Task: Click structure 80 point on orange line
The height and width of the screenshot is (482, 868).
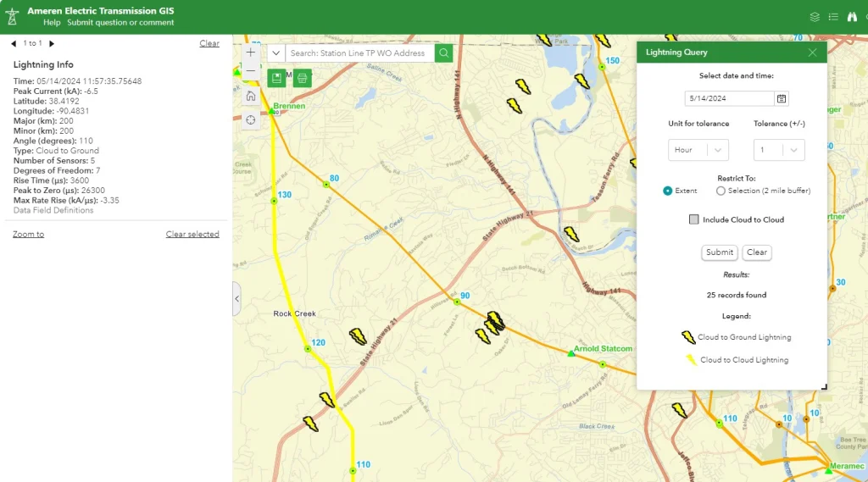Action: coord(326,185)
